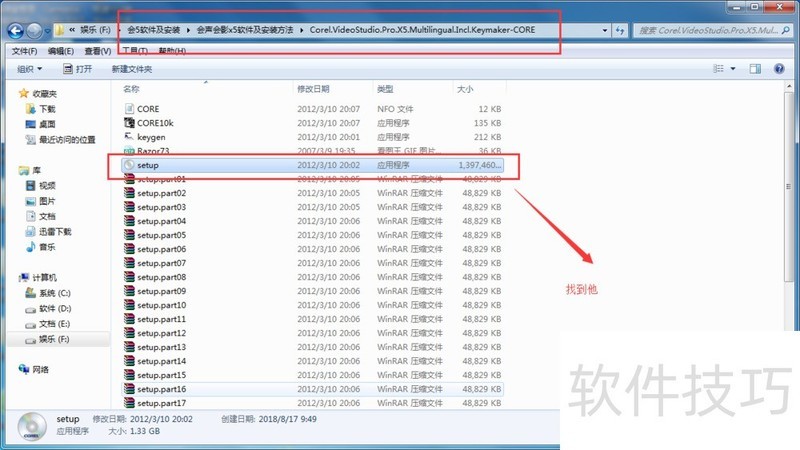Select 下载 folder in favorites
This screenshot has width=800, height=450.
click(40, 109)
